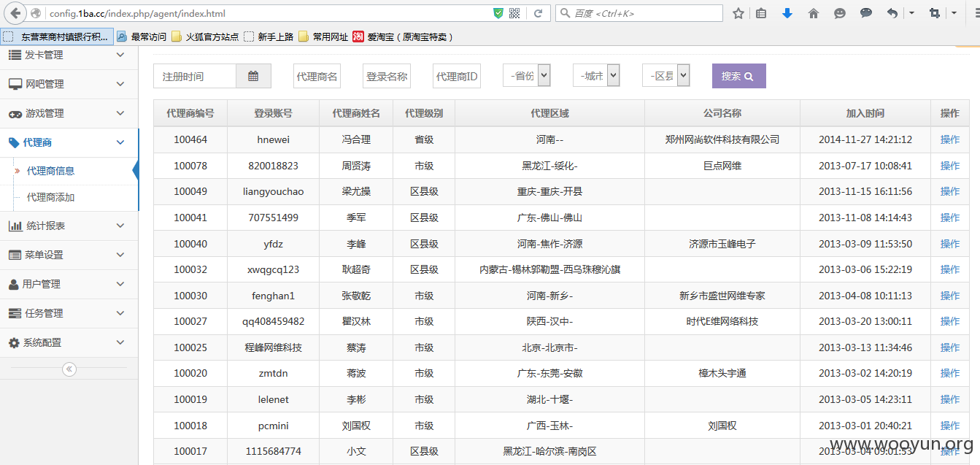Viewport: 980px width, 465px height.
Task: Open dropdown arrow next to crop icon
Action: tap(954, 13)
